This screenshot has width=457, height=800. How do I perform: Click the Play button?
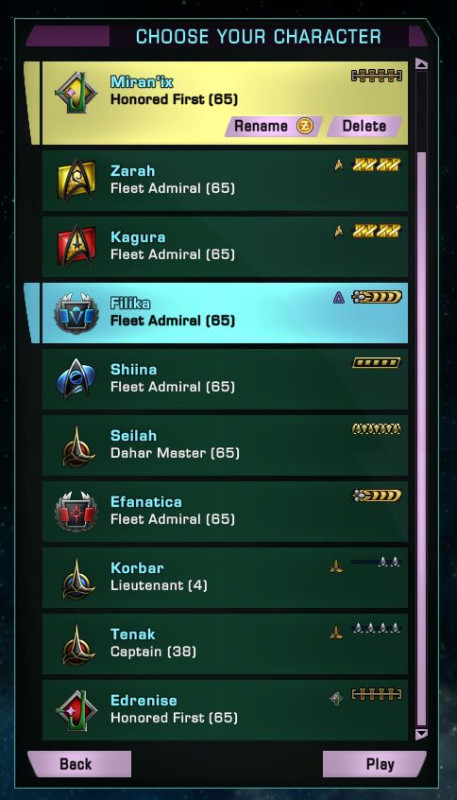(x=375, y=764)
